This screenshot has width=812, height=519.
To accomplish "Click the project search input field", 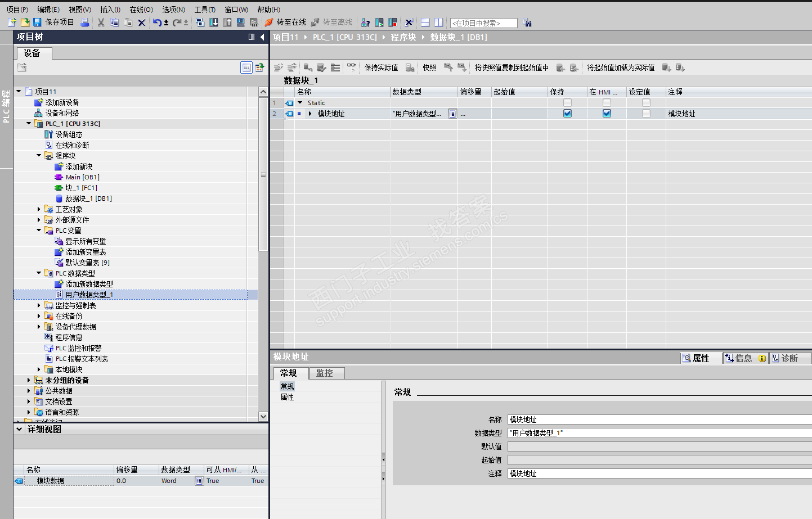I will 484,23.
